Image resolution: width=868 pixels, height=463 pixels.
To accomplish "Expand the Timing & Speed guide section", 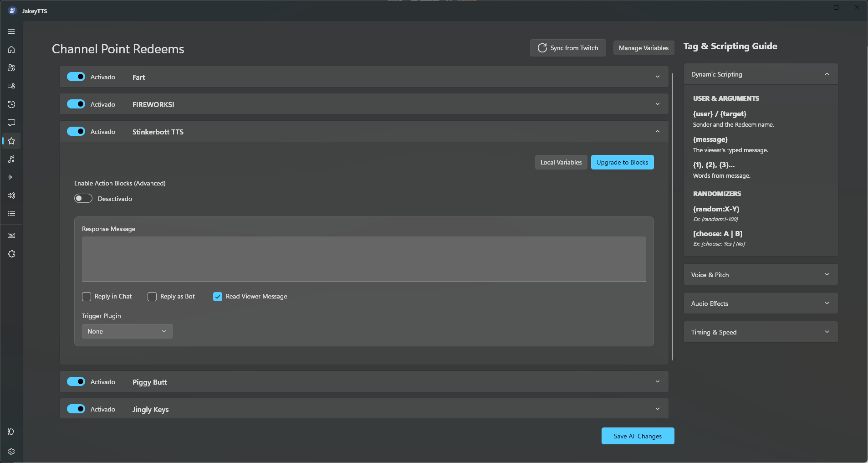I will click(x=761, y=332).
